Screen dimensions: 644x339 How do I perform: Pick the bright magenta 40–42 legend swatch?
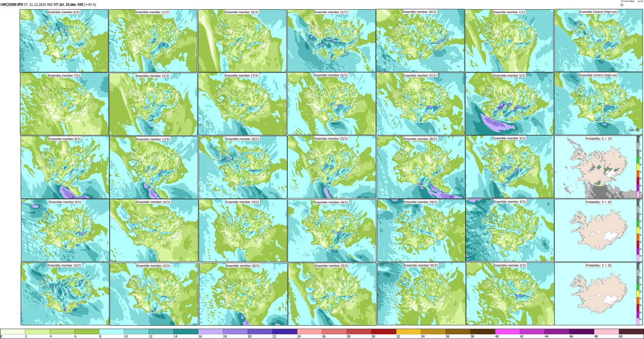(x=507, y=332)
